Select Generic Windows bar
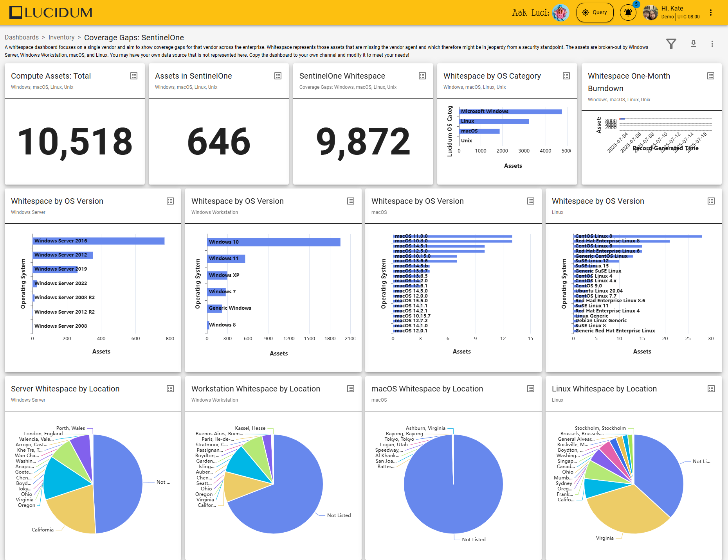This screenshot has width=728, height=560. (x=215, y=308)
